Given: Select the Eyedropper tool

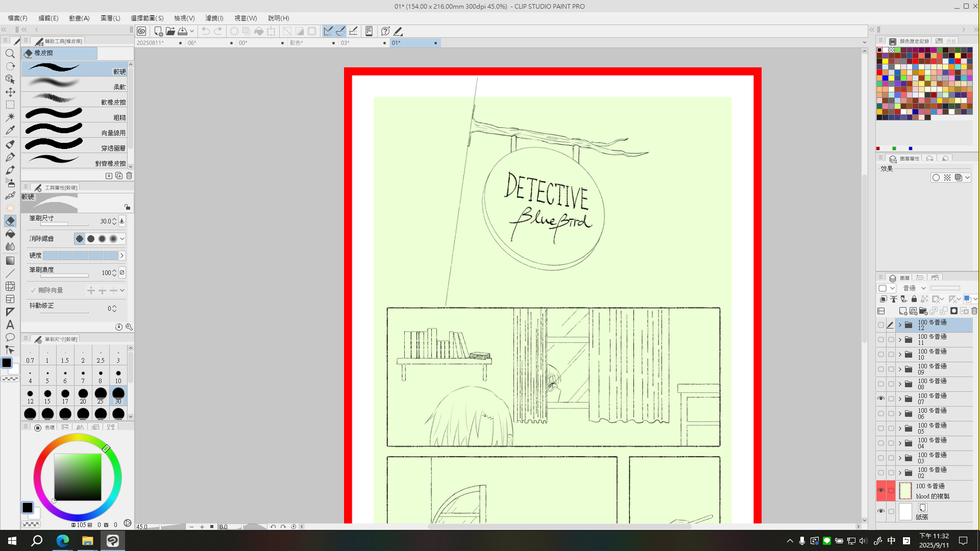Looking at the screenshot, I should click(x=10, y=130).
